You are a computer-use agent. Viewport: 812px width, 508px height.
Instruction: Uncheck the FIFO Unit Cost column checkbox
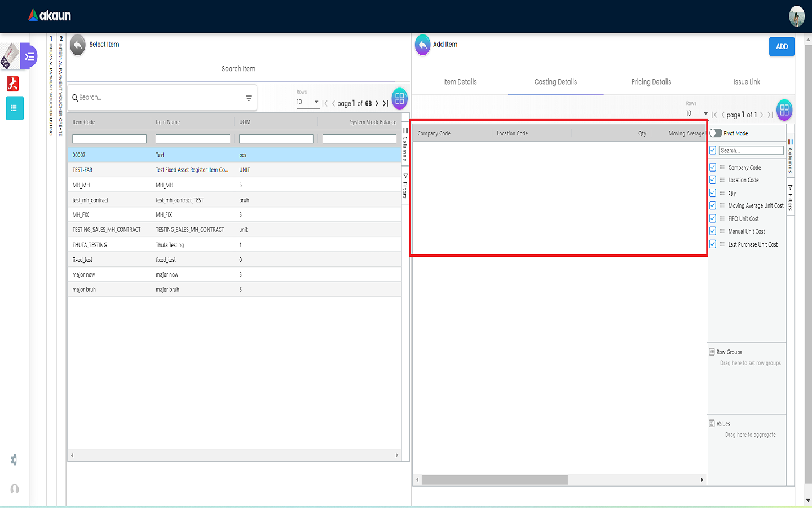(x=713, y=218)
